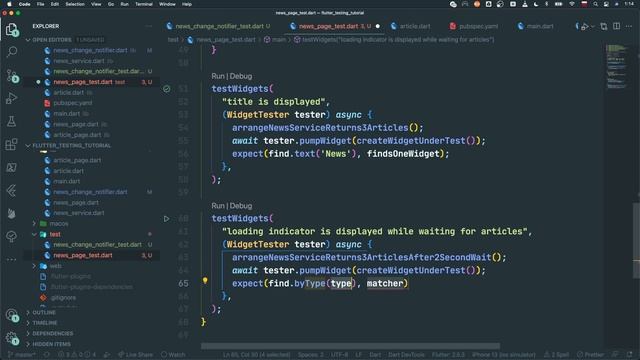This screenshot has height=360, width=640.
Task: Expand the macos folder
Action: (x=35, y=224)
